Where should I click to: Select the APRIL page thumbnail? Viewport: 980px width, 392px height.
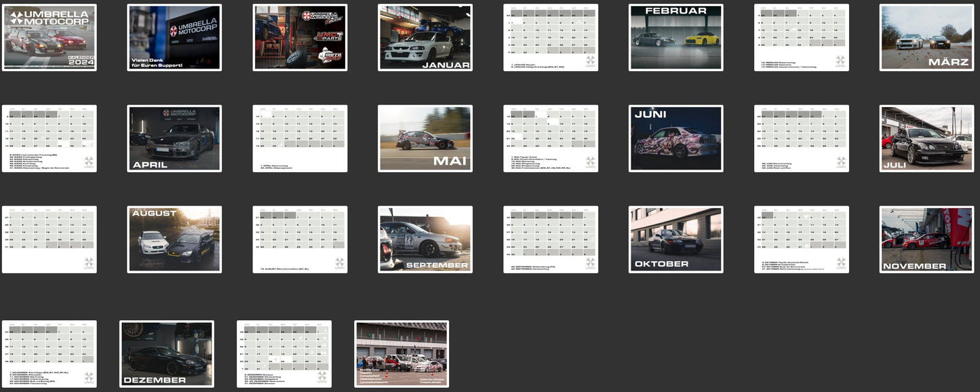(x=174, y=138)
